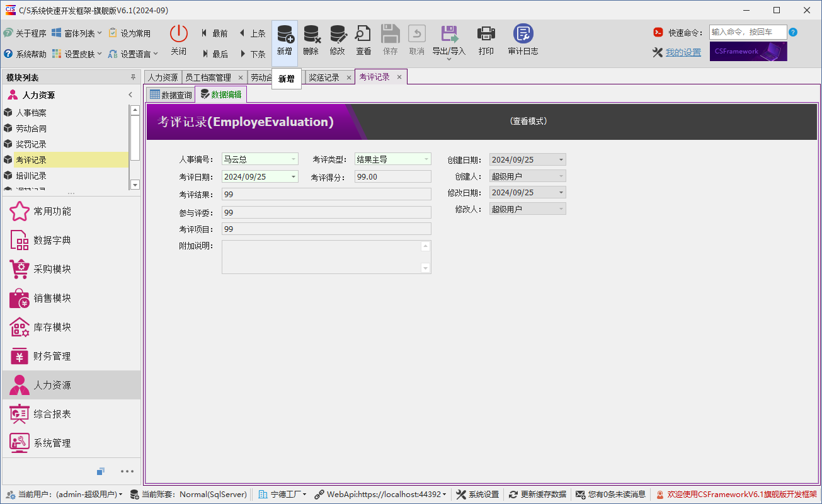Viewport: 822px width, 504px height.
Task: Click the module list scrollbar down arrow
Action: pos(135,185)
